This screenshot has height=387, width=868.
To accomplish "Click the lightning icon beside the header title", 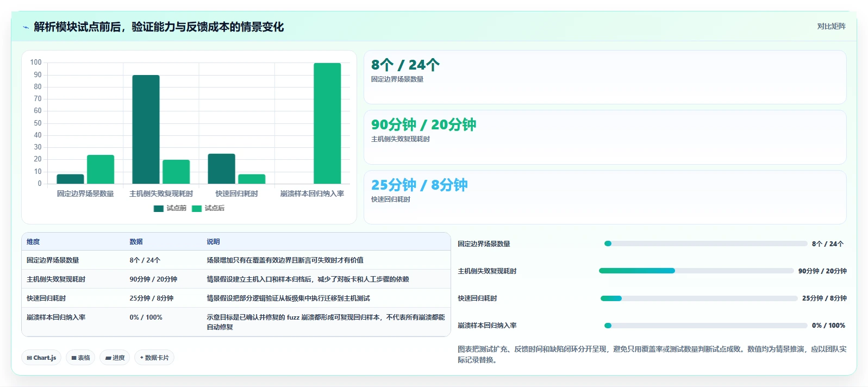I will (x=26, y=27).
